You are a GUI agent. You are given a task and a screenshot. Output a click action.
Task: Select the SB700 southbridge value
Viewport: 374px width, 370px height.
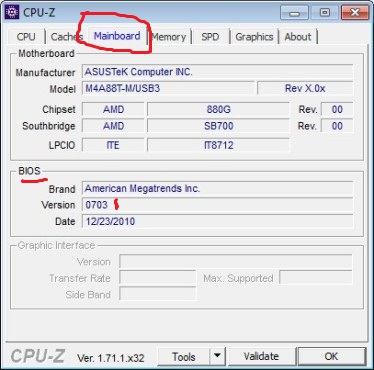pyautogui.click(x=218, y=126)
